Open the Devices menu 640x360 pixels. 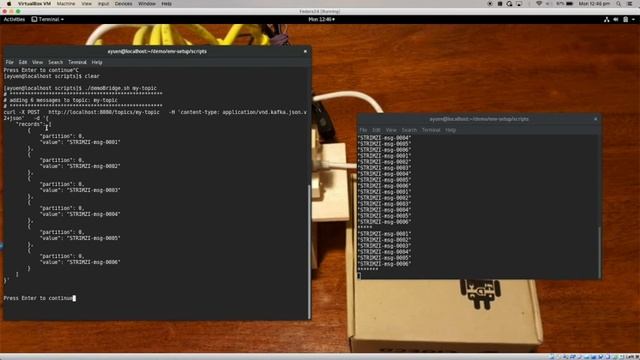pyautogui.click(x=123, y=4)
